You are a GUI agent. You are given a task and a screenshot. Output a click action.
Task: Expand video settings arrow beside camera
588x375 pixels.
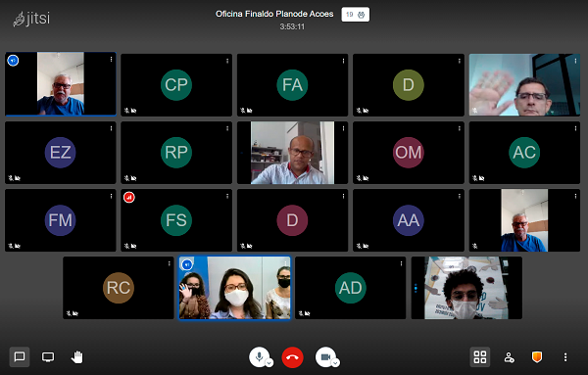(335, 362)
